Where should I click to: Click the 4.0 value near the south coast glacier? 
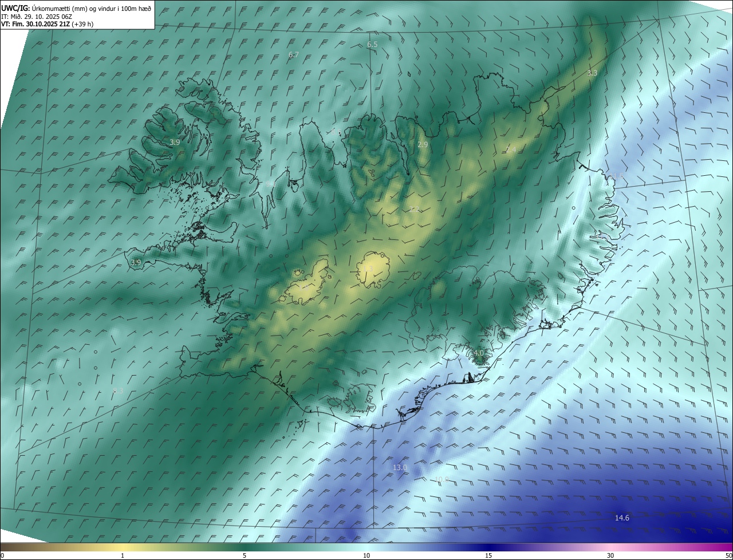click(x=479, y=353)
